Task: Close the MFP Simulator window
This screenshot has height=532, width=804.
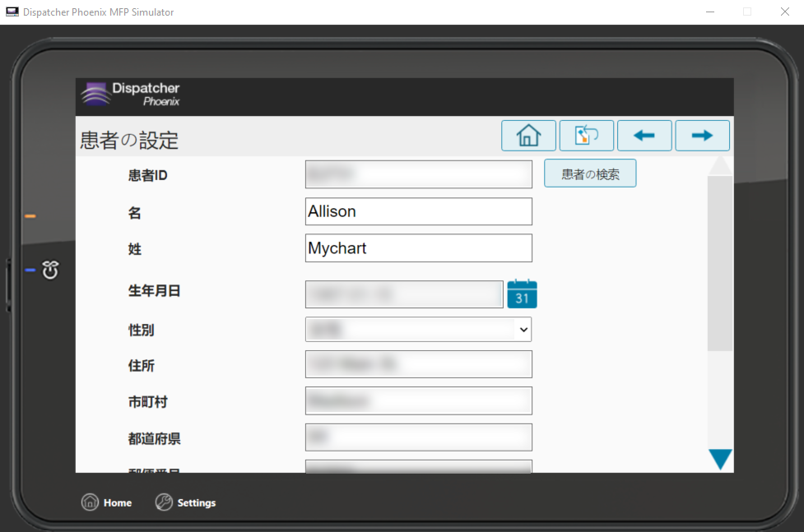Action: pyautogui.click(x=784, y=12)
